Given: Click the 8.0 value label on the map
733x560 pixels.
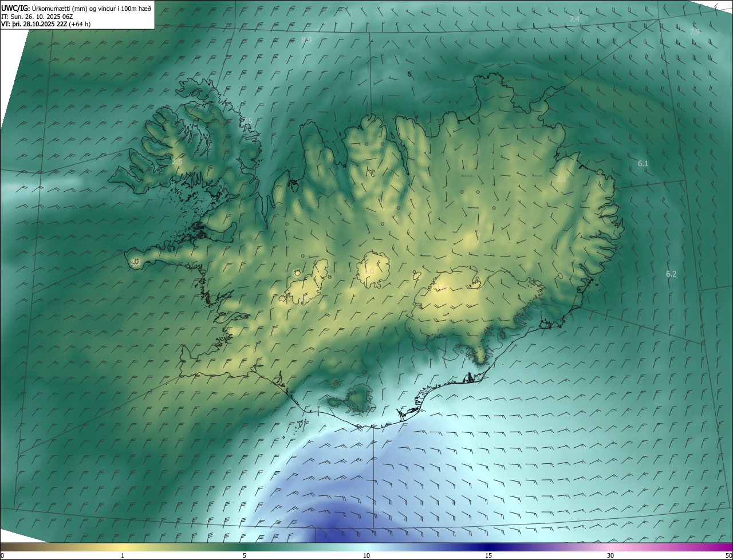Looking at the screenshot, I should point(306,40).
